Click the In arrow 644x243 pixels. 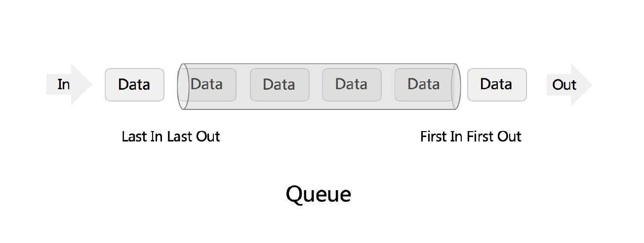tap(69, 84)
